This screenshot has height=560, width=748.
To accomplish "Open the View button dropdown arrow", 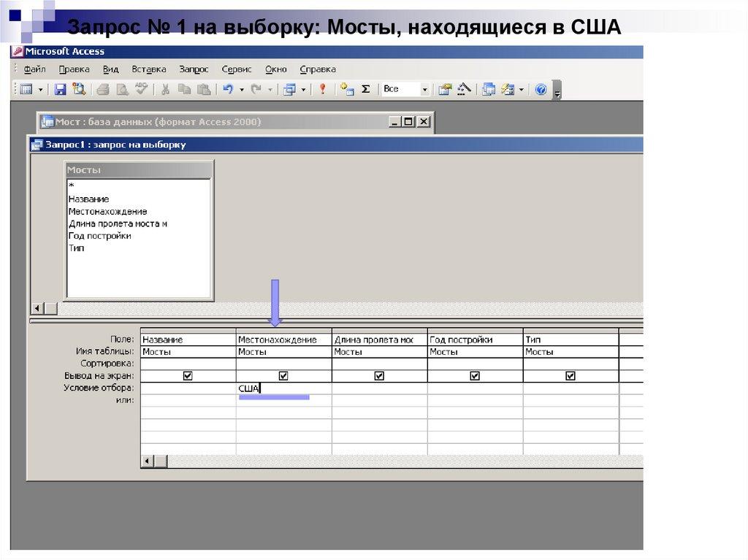I will tap(41, 89).
